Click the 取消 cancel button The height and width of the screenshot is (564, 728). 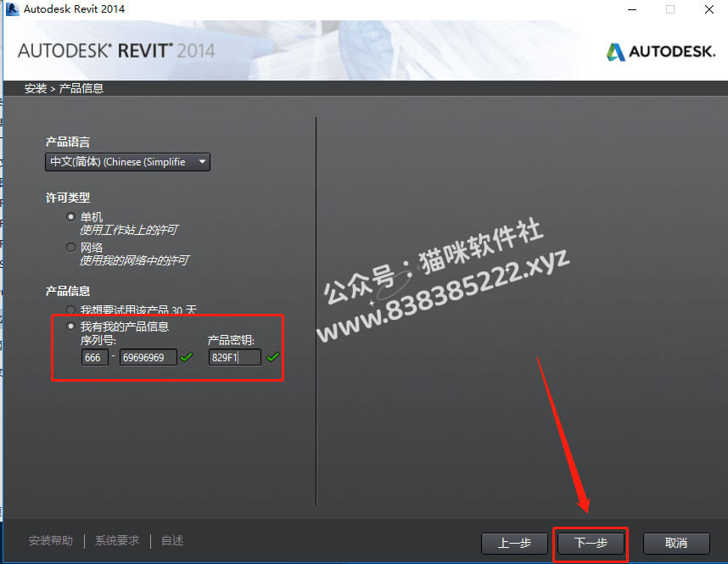pyautogui.click(x=676, y=543)
